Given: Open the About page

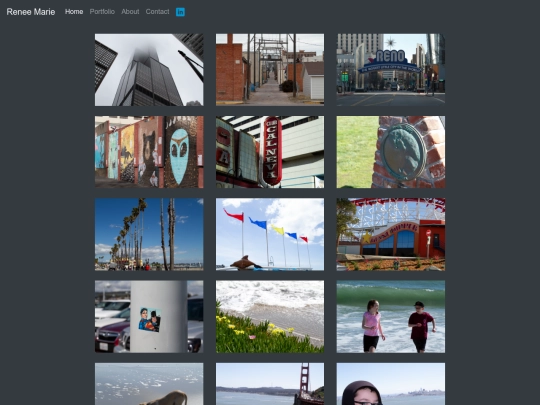Looking at the screenshot, I should (130, 12).
